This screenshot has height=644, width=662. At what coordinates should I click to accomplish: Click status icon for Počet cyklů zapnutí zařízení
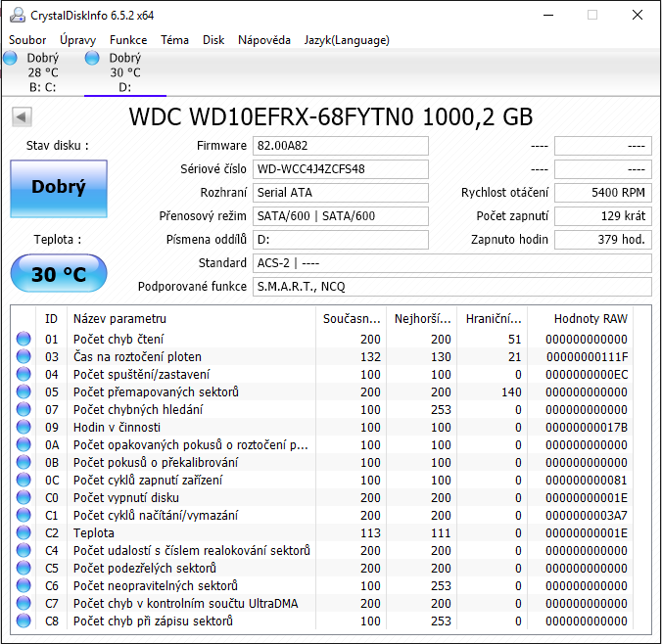coord(24,480)
